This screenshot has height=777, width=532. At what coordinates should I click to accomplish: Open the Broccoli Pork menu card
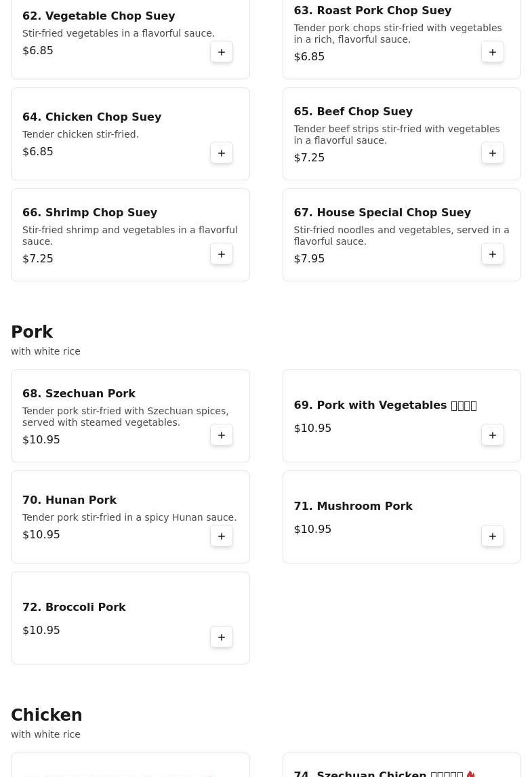(x=130, y=618)
